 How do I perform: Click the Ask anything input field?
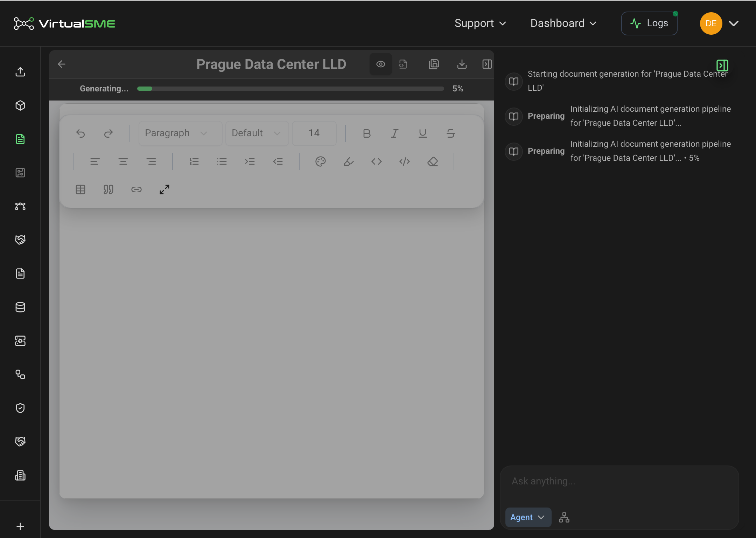click(619, 481)
